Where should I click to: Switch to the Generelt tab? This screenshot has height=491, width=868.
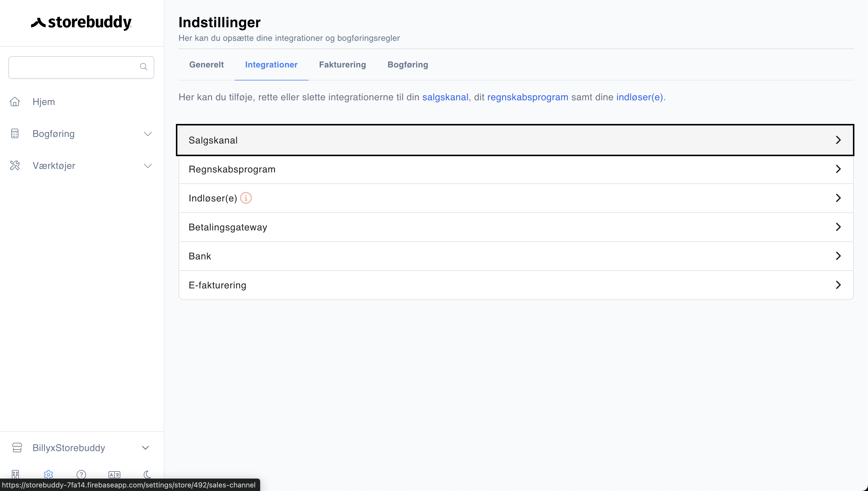[x=206, y=65]
